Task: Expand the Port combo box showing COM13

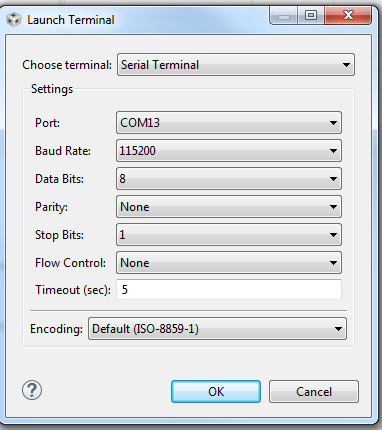Action: pos(229,123)
